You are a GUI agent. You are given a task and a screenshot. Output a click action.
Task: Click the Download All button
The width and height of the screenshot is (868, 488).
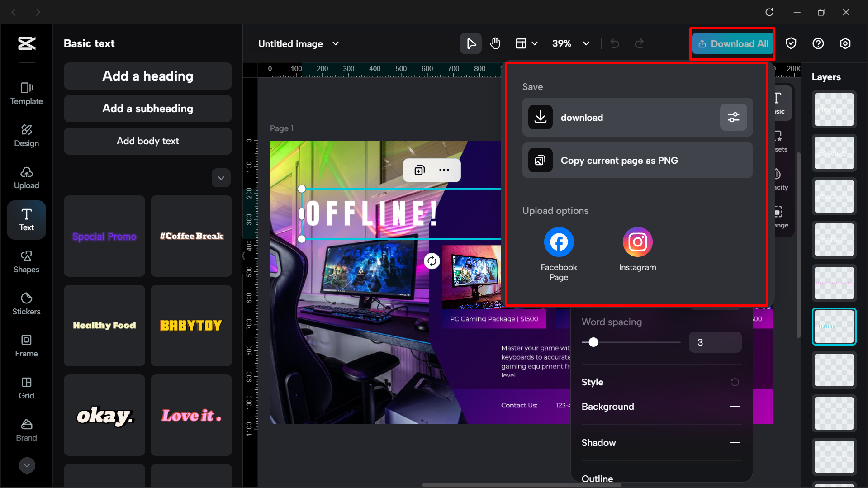coord(732,43)
